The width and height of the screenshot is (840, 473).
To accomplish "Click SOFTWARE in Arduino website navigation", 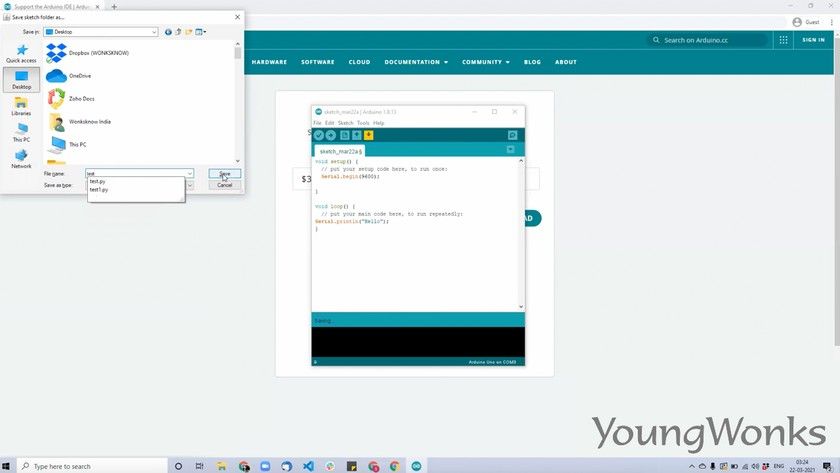I will click(x=318, y=62).
